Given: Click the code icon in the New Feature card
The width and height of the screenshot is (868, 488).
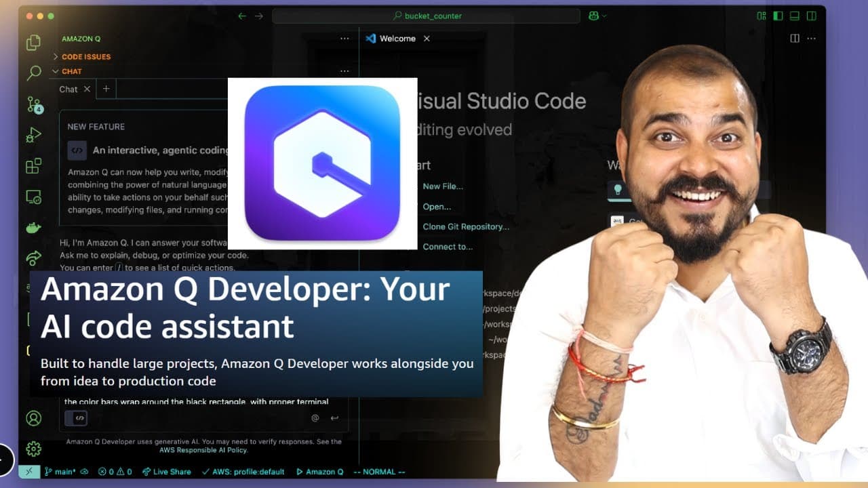Looking at the screenshot, I should 77,150.
